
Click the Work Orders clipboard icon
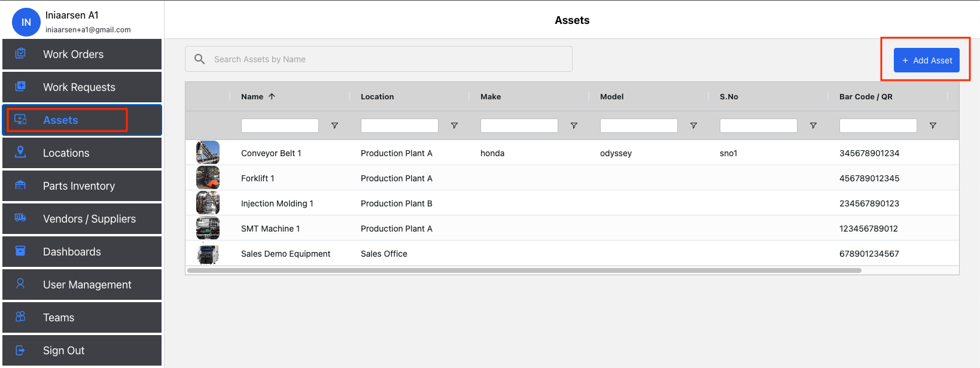coord(20,53)
